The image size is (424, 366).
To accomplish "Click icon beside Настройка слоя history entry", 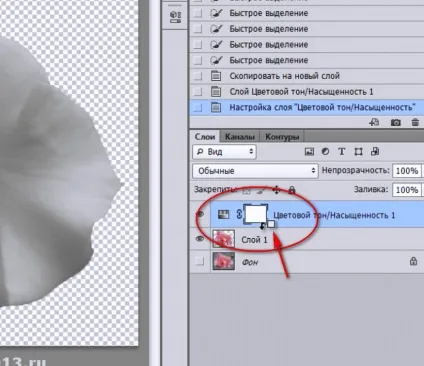I will pyautogui.click(x=216, y=107).
